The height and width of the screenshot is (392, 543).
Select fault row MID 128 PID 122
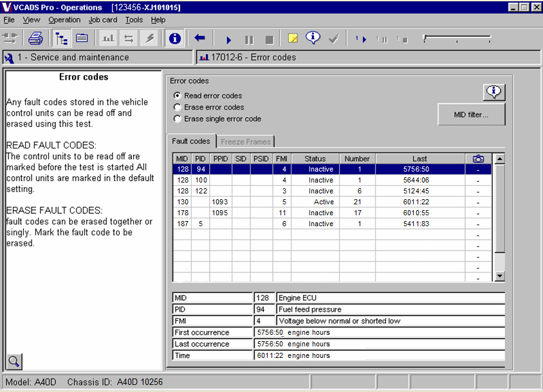pos(332,191)
